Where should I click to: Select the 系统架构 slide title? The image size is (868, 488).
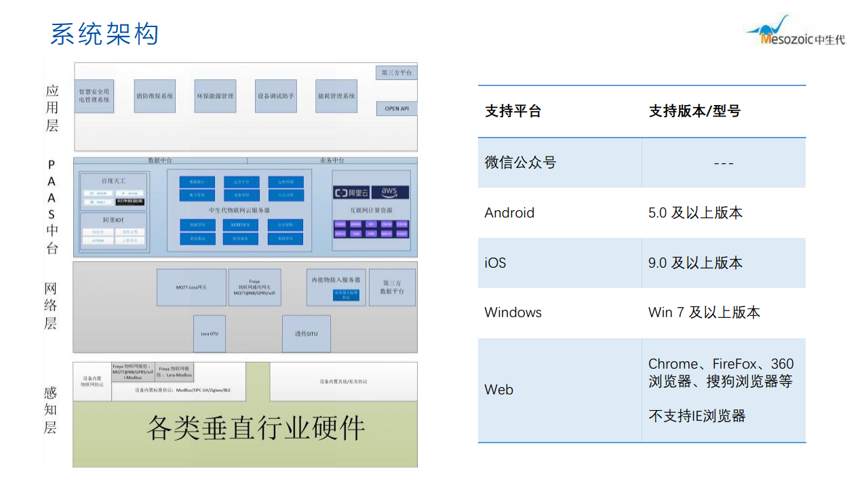pos(104,33)
